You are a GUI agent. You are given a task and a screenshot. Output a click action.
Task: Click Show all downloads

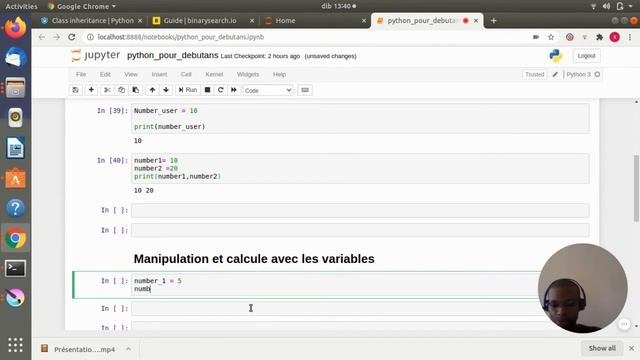point(602,348)
